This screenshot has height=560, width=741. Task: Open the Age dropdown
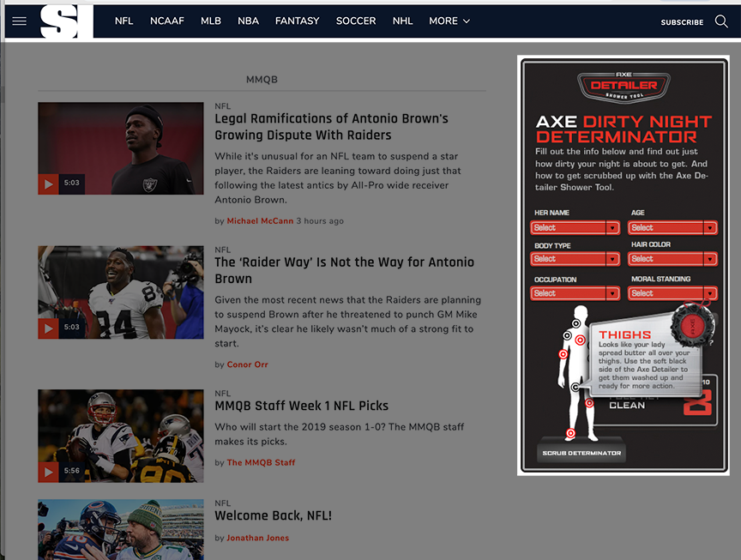click(x=672, y=228)
